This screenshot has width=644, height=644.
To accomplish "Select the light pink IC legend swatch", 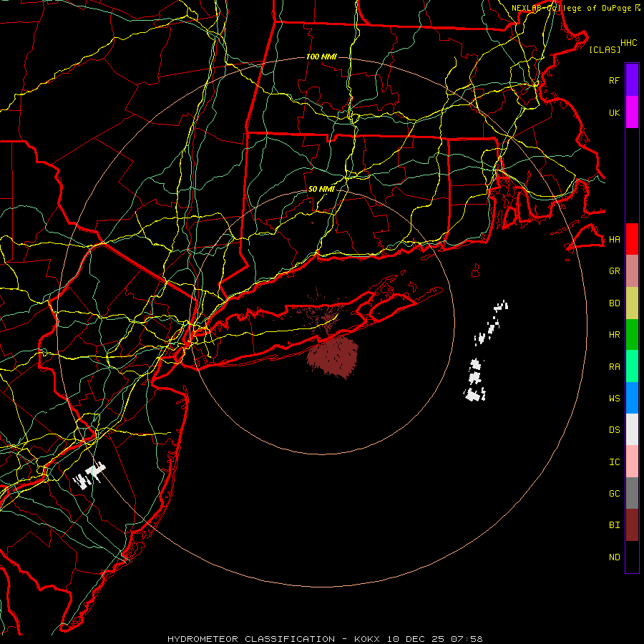I will tap(632, 462).
